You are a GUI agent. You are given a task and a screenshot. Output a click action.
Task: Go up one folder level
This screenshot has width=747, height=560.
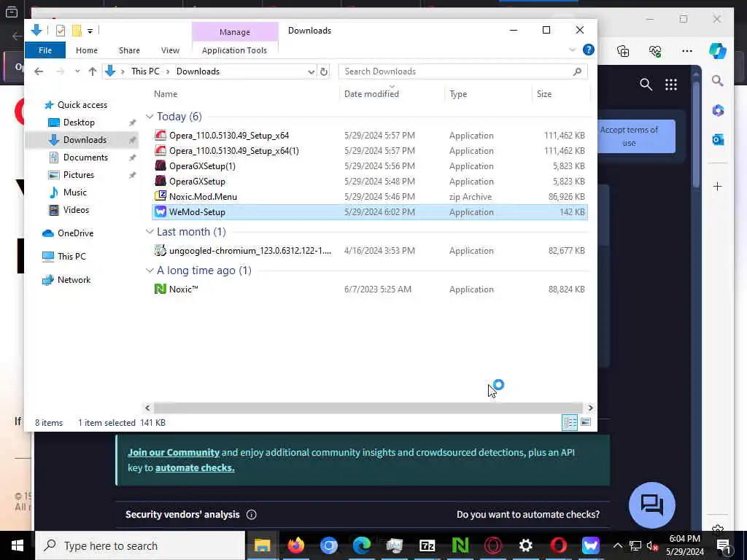(93, 71)
